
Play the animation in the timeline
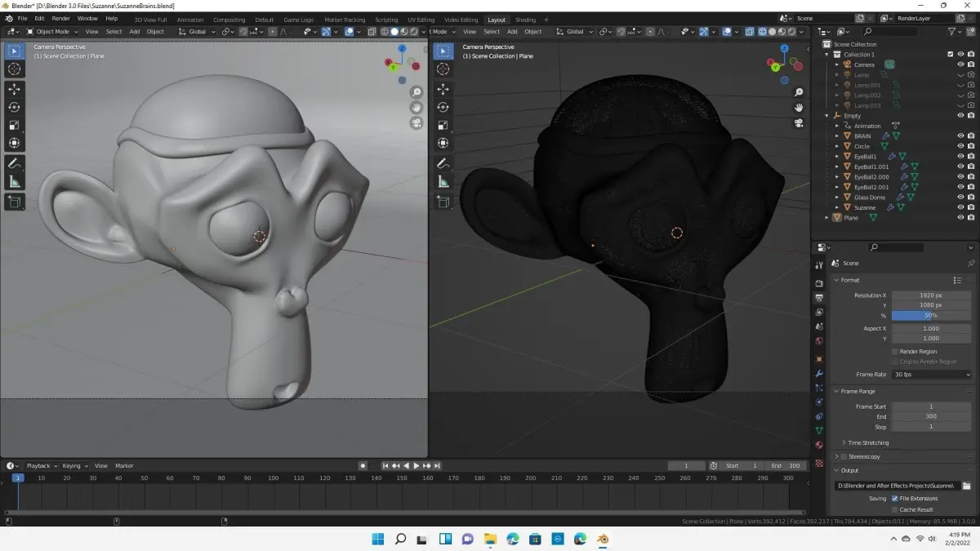[x=416, y=465]
